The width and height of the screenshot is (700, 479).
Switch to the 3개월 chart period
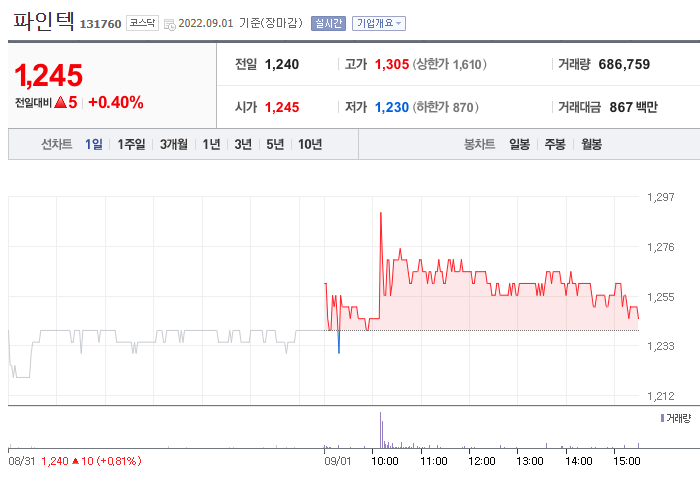pos(174,144)
